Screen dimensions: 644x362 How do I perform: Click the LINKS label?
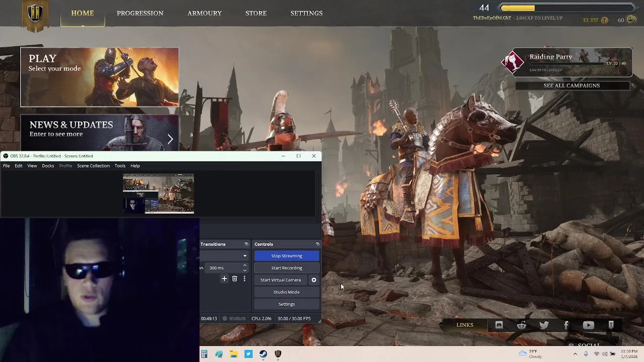pyautogui.click(x=465, y=325)
